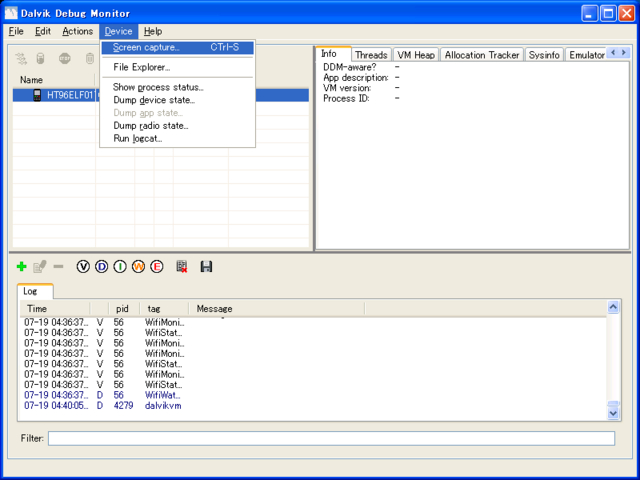Click log scrollbar up arrow
The height and width of the screenshot is (480, 640).
coord(613,307)
